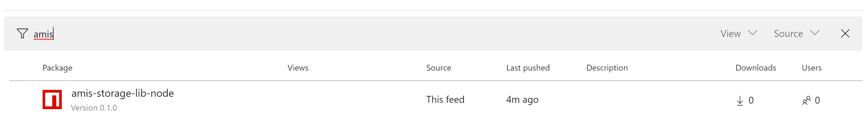The height and width of the screenshot is (121, 868).
Task: Clear the filter with the X icon
Action: click(x=845, y=34)
